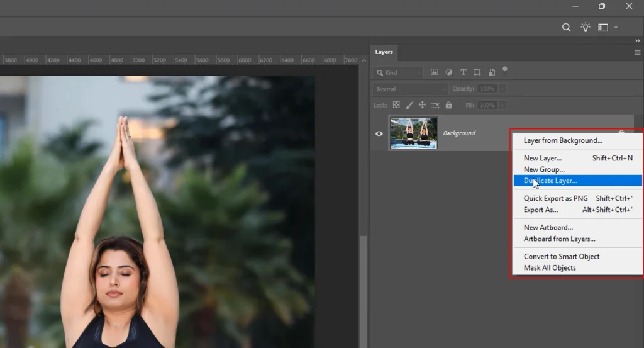Screen dimensions: 644x348
Task: Lock transparent pixels icon
Action: pyautogui.click(x=396, y=105)
